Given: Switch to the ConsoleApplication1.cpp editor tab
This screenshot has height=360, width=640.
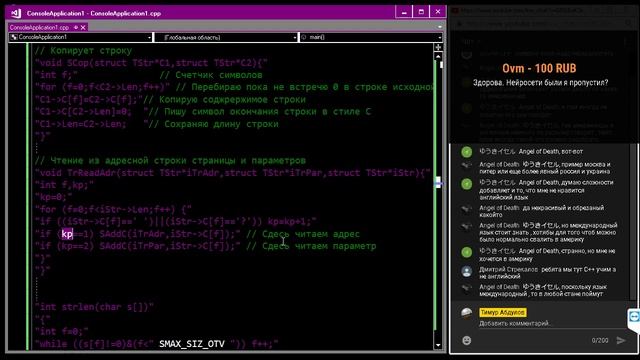Looking at the screenshot, I should point(39,27).
